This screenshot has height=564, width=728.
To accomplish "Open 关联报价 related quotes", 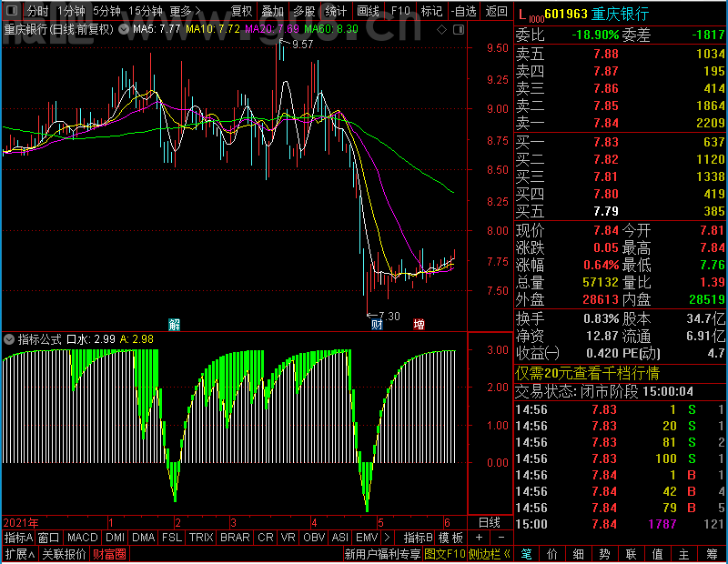I will coord(64,554).
